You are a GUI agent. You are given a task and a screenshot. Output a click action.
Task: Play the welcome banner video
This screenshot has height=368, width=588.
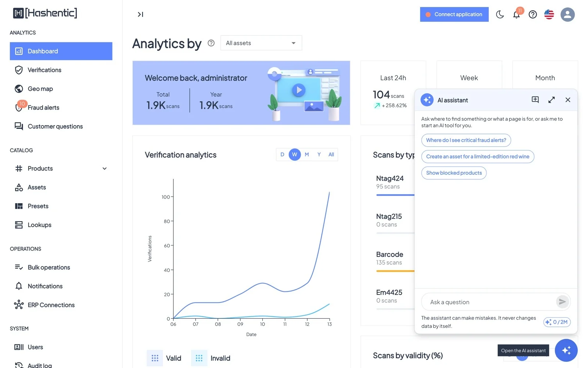(299, 90)
